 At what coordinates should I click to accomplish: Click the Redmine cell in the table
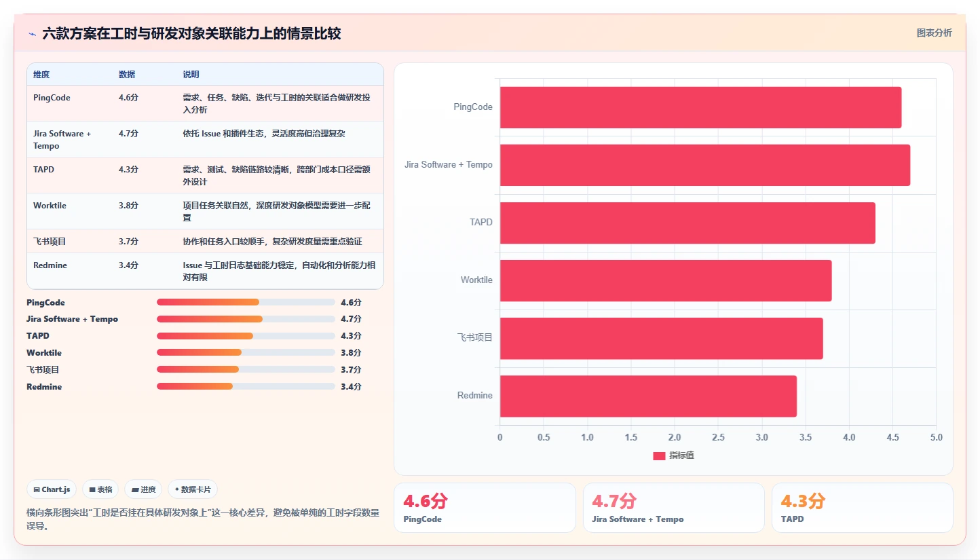(50, 265)
